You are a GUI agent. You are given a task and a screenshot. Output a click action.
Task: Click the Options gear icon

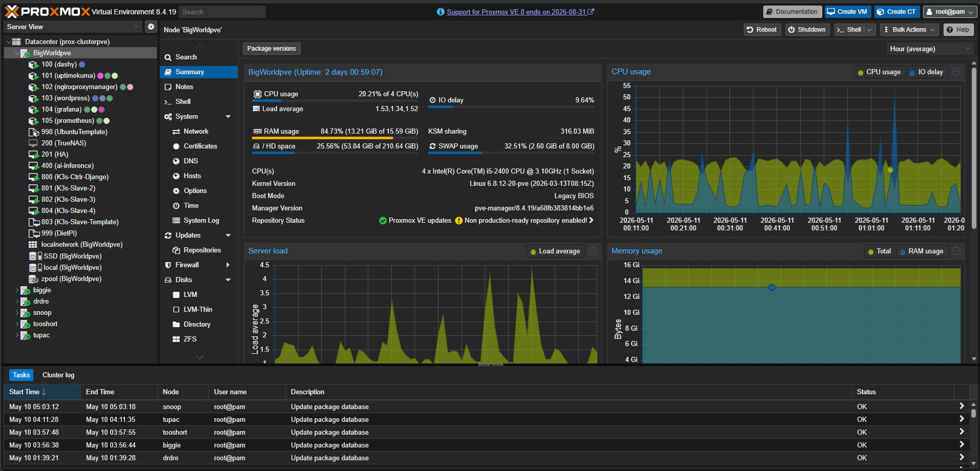point(176,191)
